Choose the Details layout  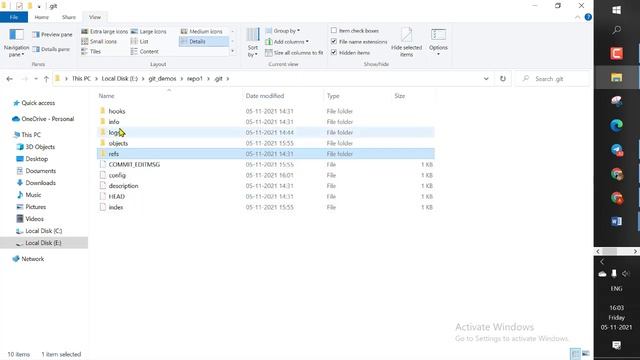203,42
